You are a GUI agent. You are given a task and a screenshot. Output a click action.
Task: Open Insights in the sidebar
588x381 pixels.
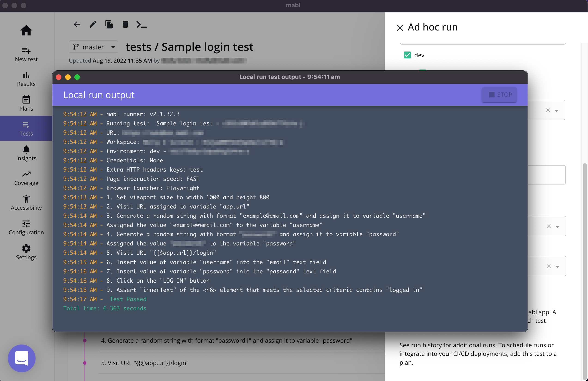click(26, 153)
